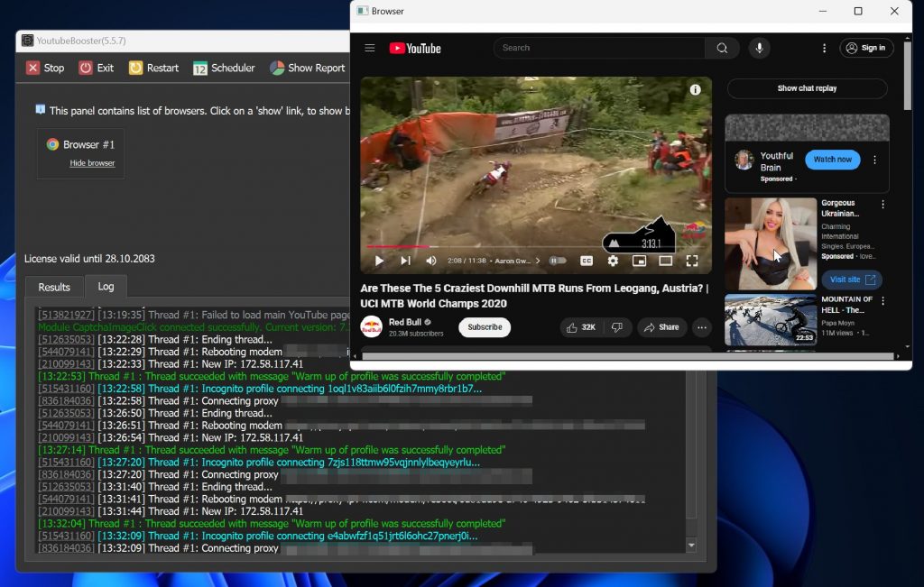924x587 pixels.
Task: Click Show chat replay
Action: [807, 88]
